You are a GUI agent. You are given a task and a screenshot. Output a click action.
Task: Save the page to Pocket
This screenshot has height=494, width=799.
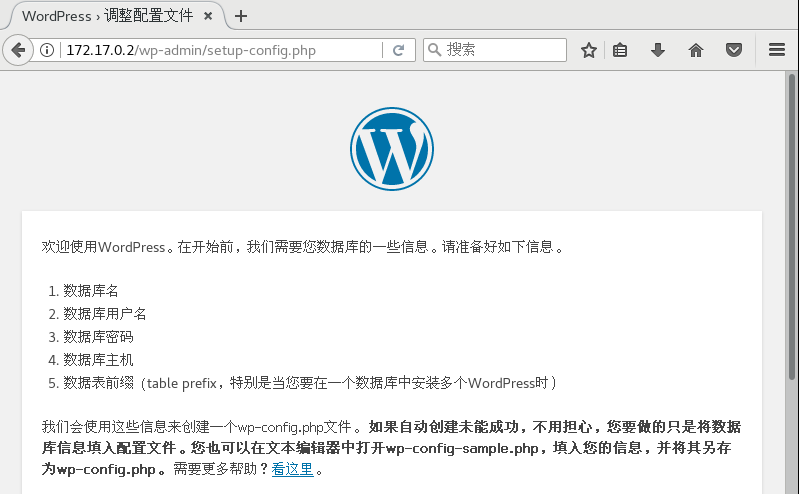pos(733,50)
